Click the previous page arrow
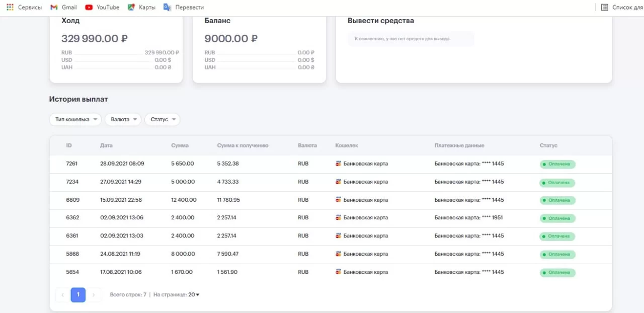644x313 pixels. (x=62, y=295)
